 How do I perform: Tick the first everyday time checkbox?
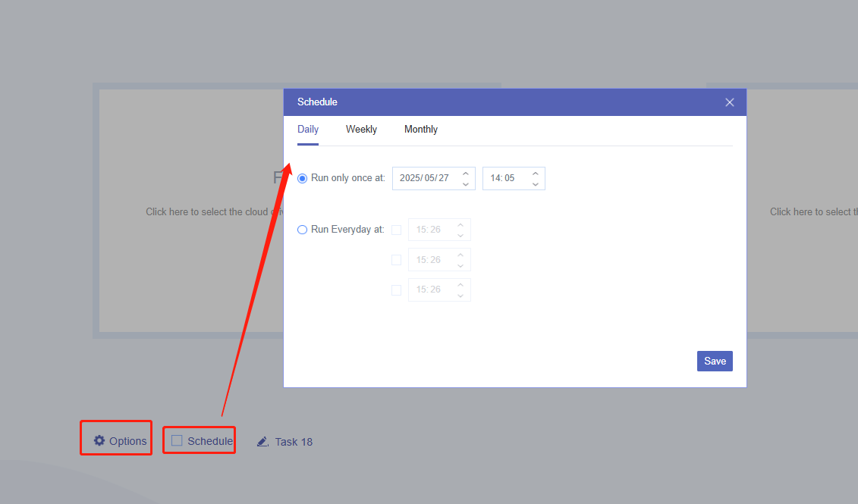(x=396, y=230)
